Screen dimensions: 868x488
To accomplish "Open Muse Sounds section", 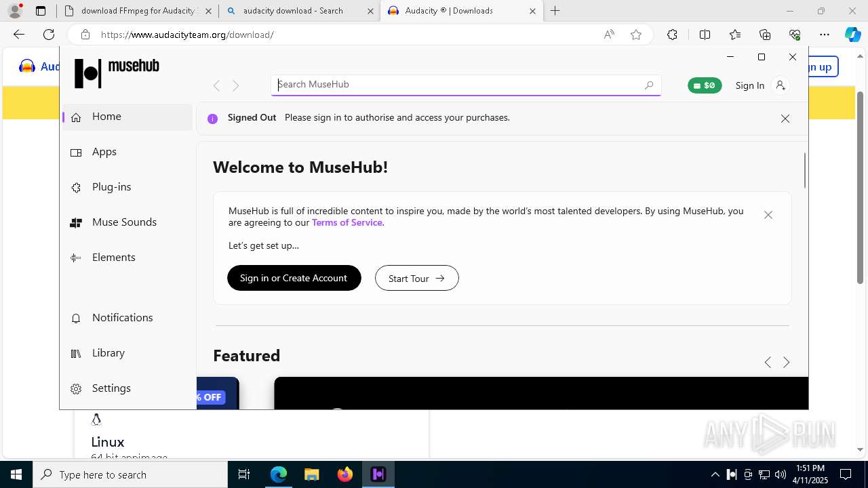I will pos(127,222).
